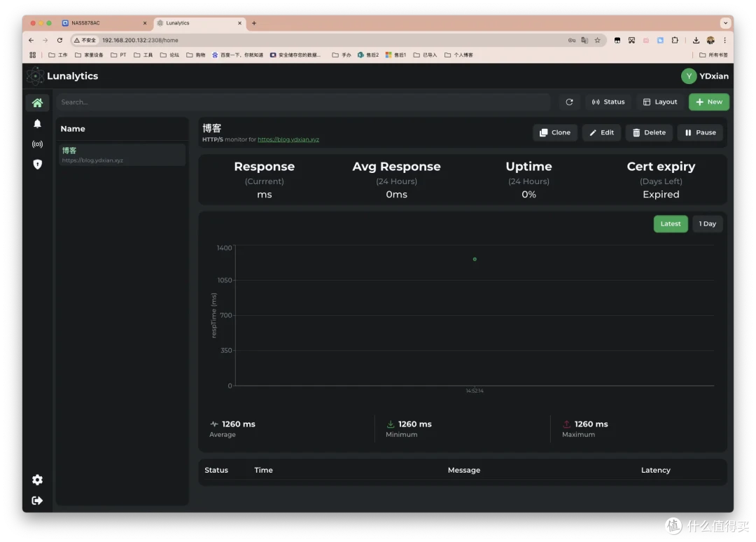Click the Status column header in table

coord(216,470)
